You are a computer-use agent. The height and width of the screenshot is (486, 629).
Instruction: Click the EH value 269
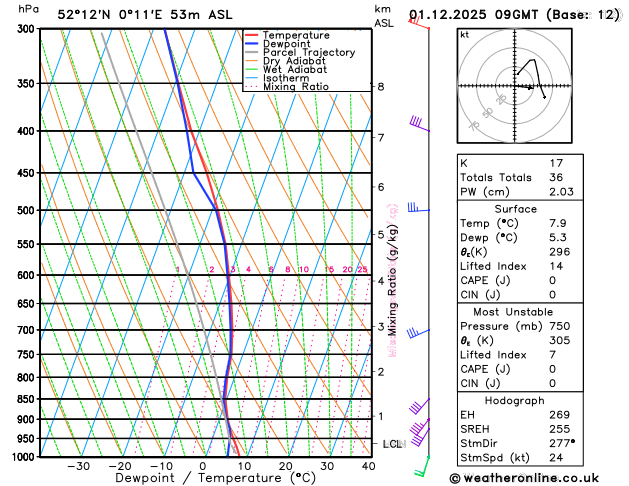[x=560, y=415]
